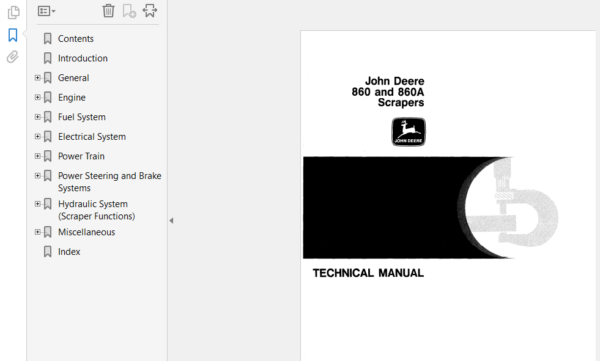Expand the Fuel System bookmark
The height and width of the screenshot is (361, 600).
pyautogui.click(x=38, y=117)
